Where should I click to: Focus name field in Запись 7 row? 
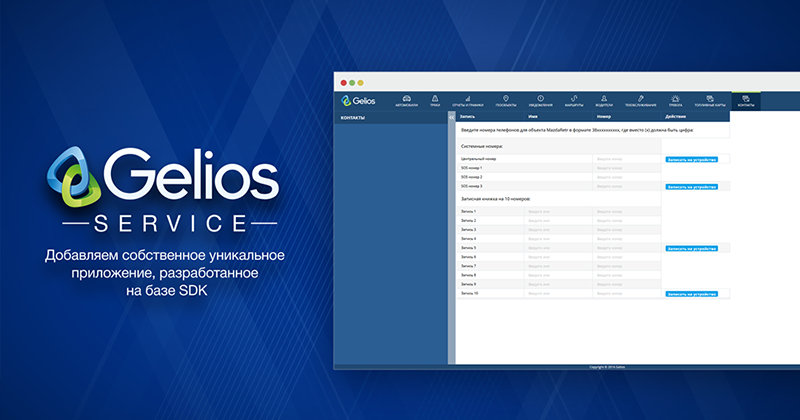(x=558, y=266)
